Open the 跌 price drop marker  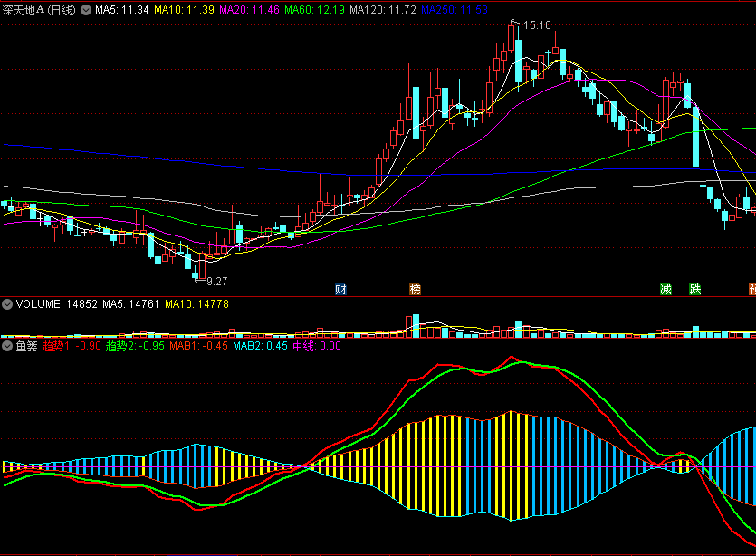695,290
